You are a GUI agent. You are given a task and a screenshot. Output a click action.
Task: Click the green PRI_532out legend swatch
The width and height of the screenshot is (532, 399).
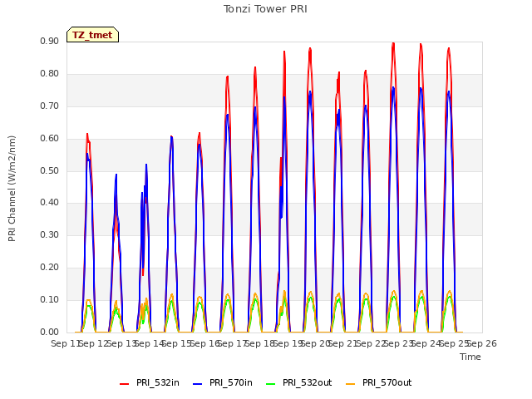pos(271,384)
